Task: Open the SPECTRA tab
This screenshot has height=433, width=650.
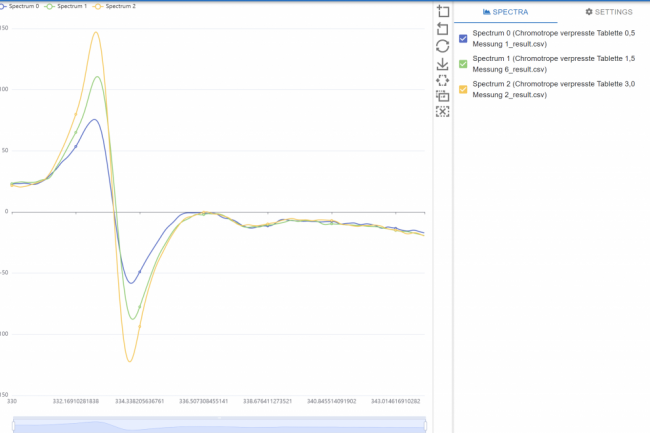Action: (505, 12)
